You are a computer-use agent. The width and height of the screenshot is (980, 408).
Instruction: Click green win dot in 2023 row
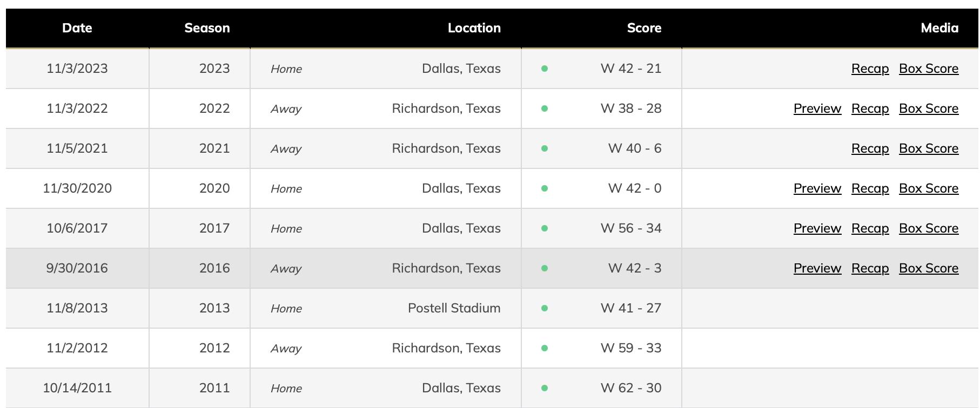click(545, 69)
